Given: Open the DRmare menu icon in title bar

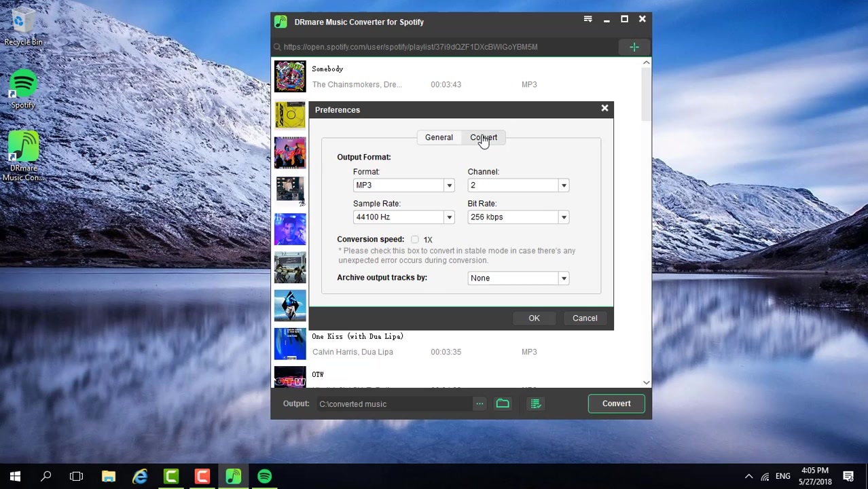Looking at the screenshot, I should tap(588, 20).
